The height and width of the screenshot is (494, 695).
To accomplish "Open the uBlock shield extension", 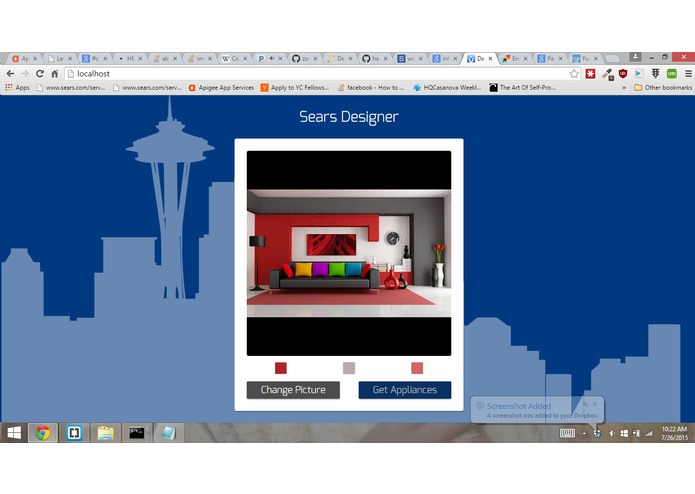I will click(x=623, y=74).
